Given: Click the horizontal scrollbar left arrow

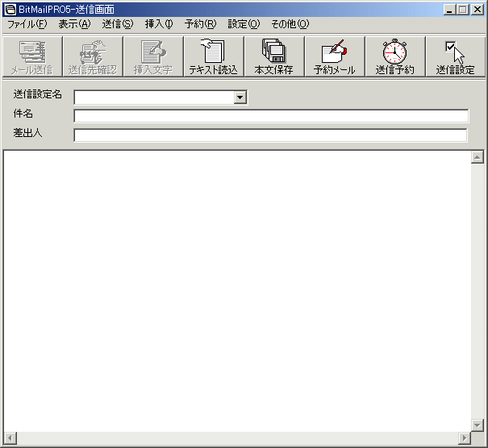Looking at the screenshot, I should pos(10,438).
